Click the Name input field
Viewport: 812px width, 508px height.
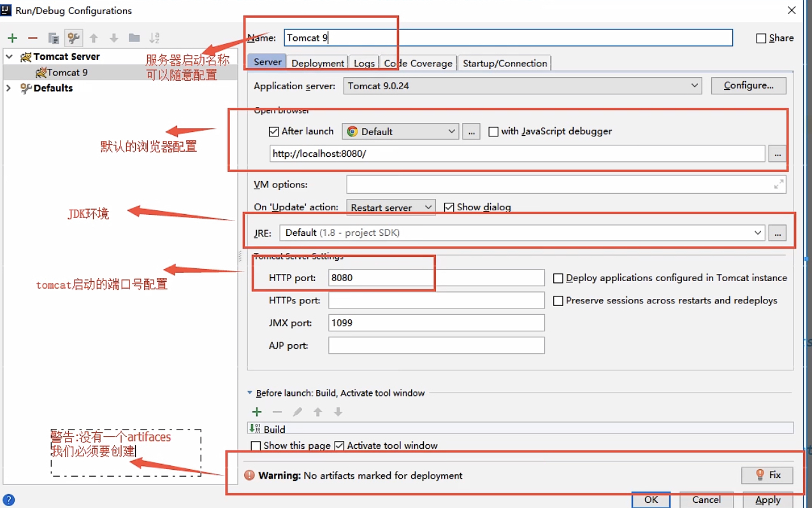508,38
